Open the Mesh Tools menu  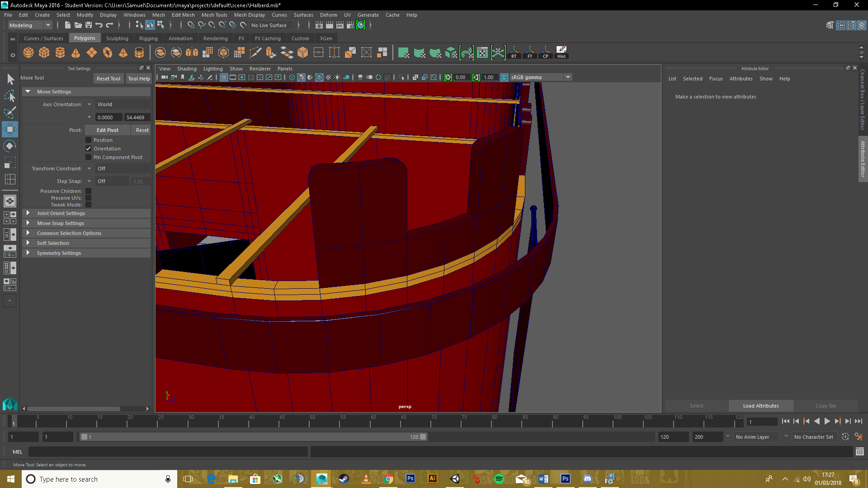[214, 15]
